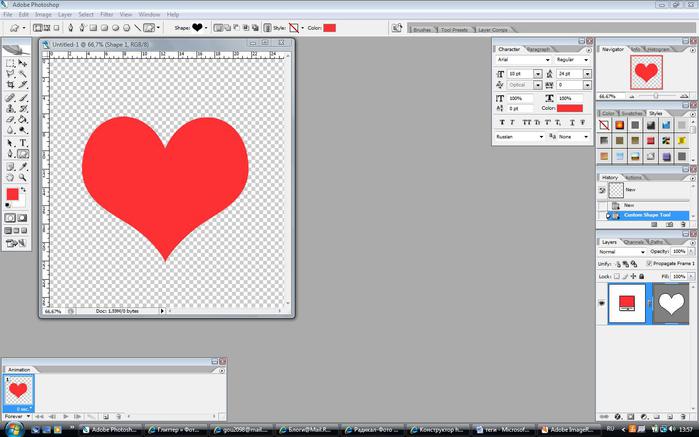Click the Adobe Photoshop taskbar button
This screenshot has width=699, height=437.
pos(113,430)
